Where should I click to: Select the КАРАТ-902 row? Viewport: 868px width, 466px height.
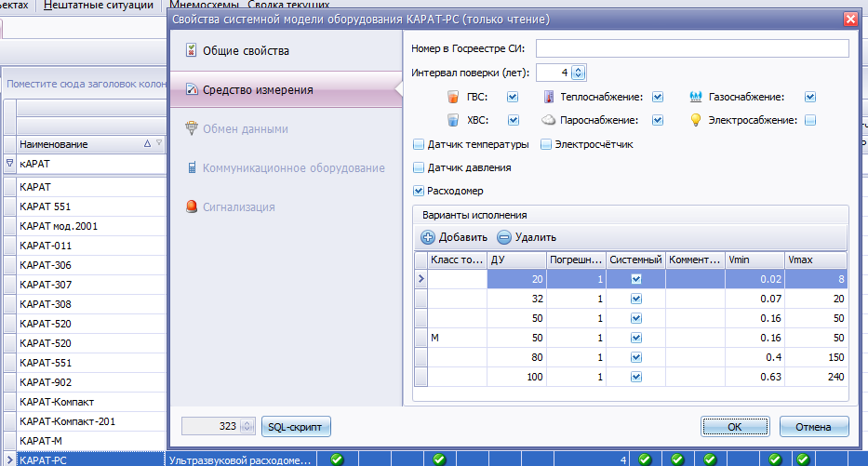[x=91, y=382]
